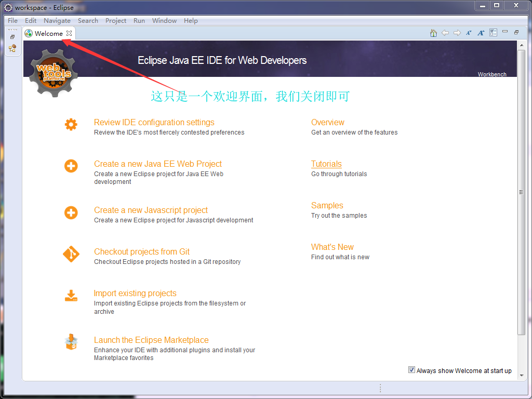The width and height of the screenshot is (532, 399).
Task: Click the Welcome page scrollbar down arrow
Action: click(x=522, y=376)
